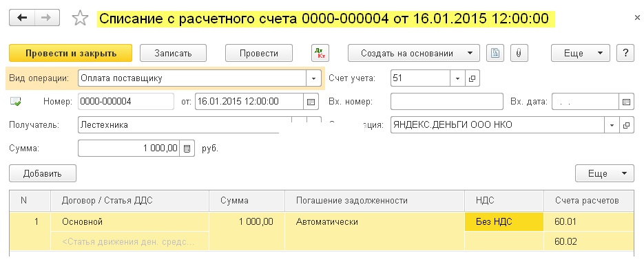Add a row with Добавить button

(x=42, y=173)
